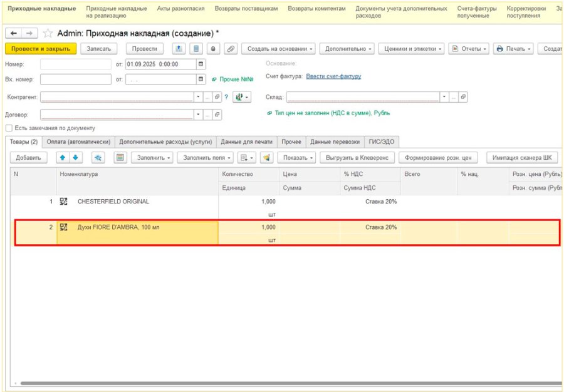This screenshot has height=392, width=564.
Task: Switch to 'Дополнительные расходы (услуги)' tab
Action: [165, 142]
